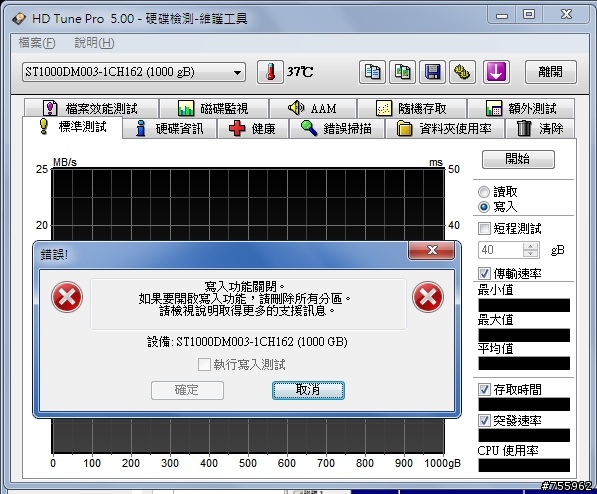The height and width of the screenshot is (494, 597).
Task: Click the 開始 start button
Action: tap(518, 159)
